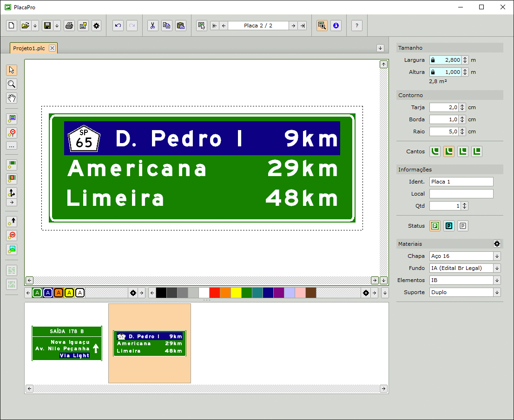This screenshot has width=514, height=420.
Task: Switch to the Projeto1.plc tab
Action: pos(29,48)
